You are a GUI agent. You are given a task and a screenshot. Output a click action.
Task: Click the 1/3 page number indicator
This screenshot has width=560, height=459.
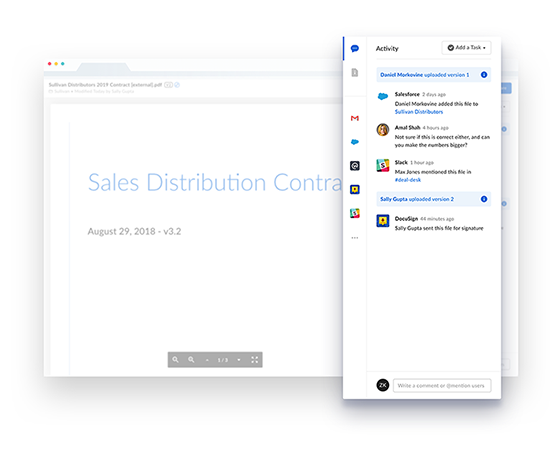[x=223, y=360]
